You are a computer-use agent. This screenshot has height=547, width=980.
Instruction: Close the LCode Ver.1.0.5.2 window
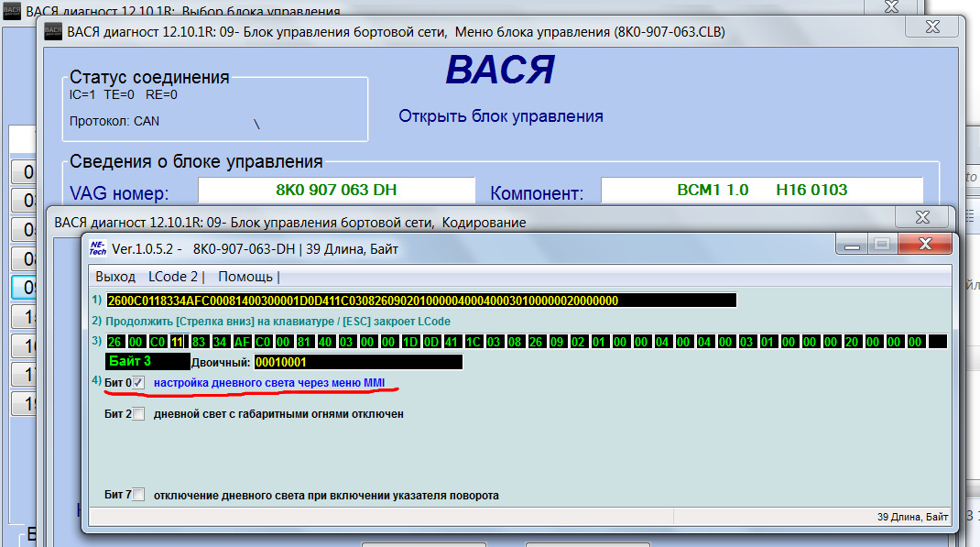point(925,244)
